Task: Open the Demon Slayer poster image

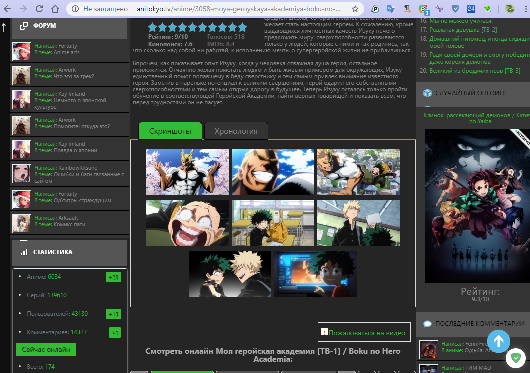Action: click(x=477, y=206)
